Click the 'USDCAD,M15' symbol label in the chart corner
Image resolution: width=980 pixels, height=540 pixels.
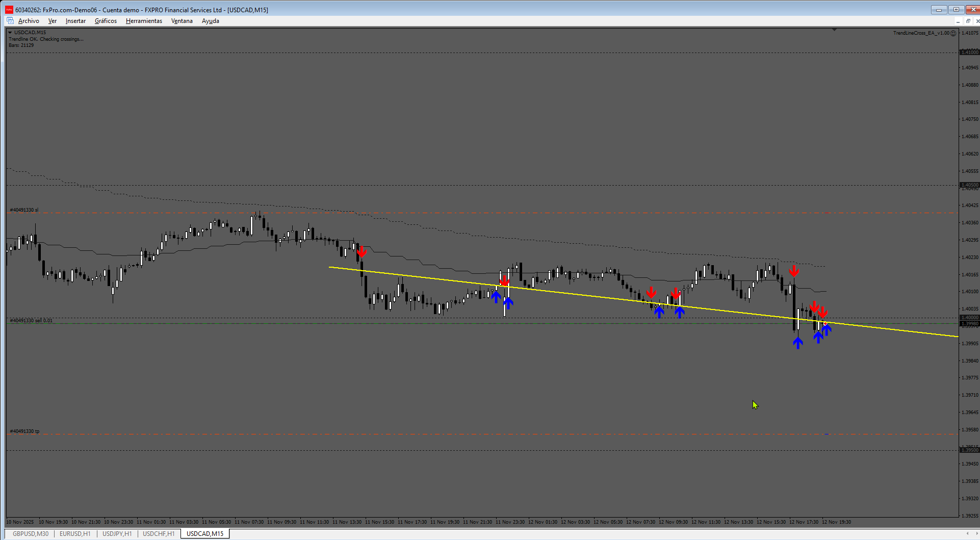pyautogui.click(x=30, y=33)
